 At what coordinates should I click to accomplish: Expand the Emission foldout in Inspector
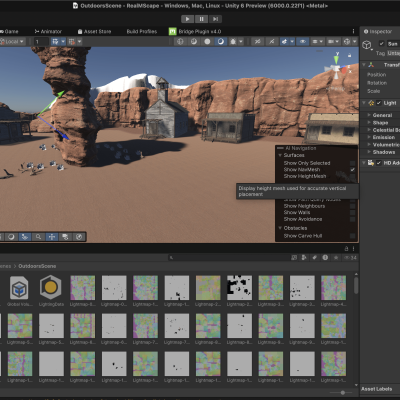point(369,137)
